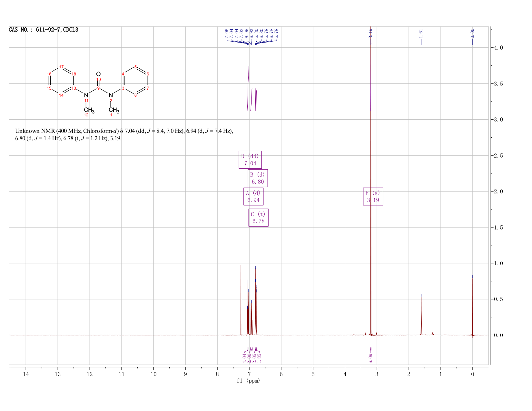Click the 6.09 integral value

click(x=370, y=358)
